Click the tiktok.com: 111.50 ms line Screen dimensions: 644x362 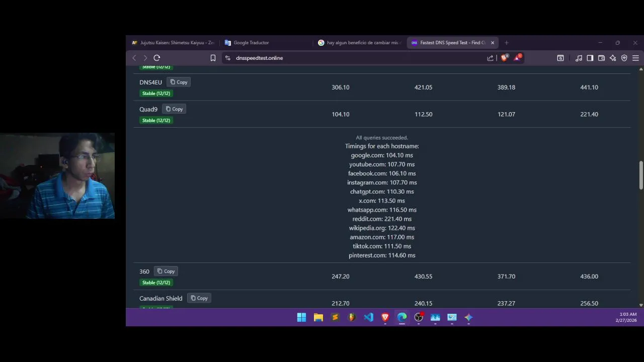coord(382,246)
